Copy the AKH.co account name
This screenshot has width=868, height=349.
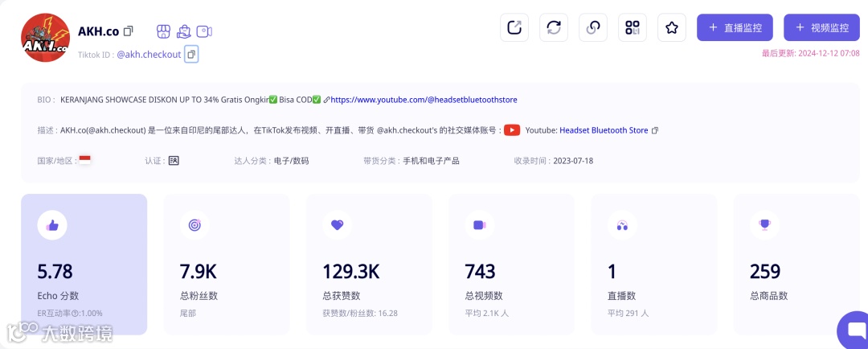point(128,31)
